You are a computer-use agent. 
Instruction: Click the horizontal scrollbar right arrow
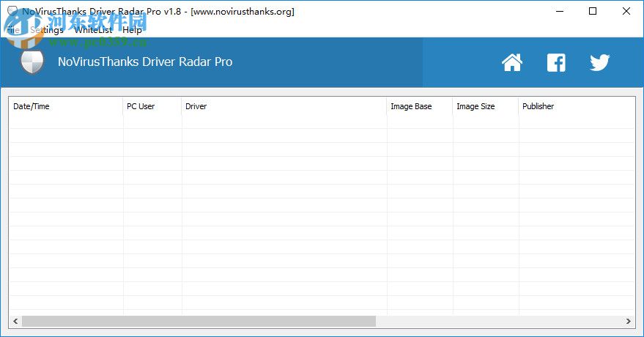tap(629, 322)
